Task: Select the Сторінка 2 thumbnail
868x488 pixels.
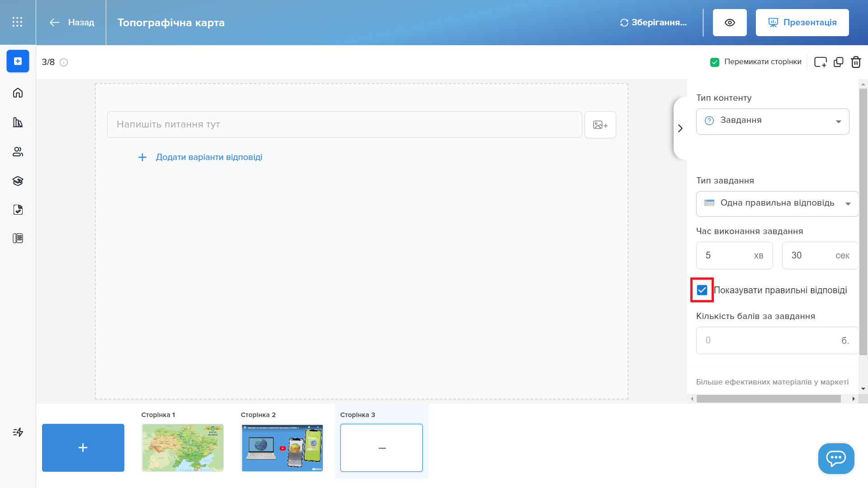Action: pyautogui.click(x=282, y=447)
